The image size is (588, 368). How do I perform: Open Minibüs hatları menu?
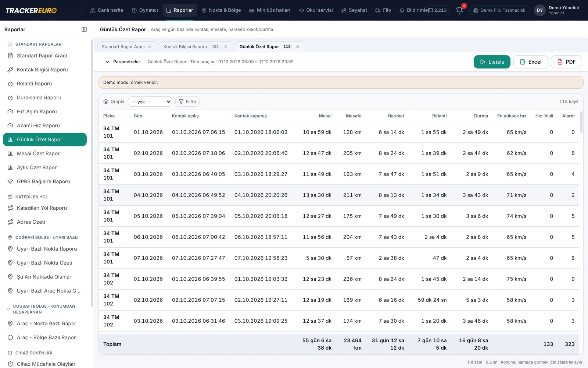[270, 10]
